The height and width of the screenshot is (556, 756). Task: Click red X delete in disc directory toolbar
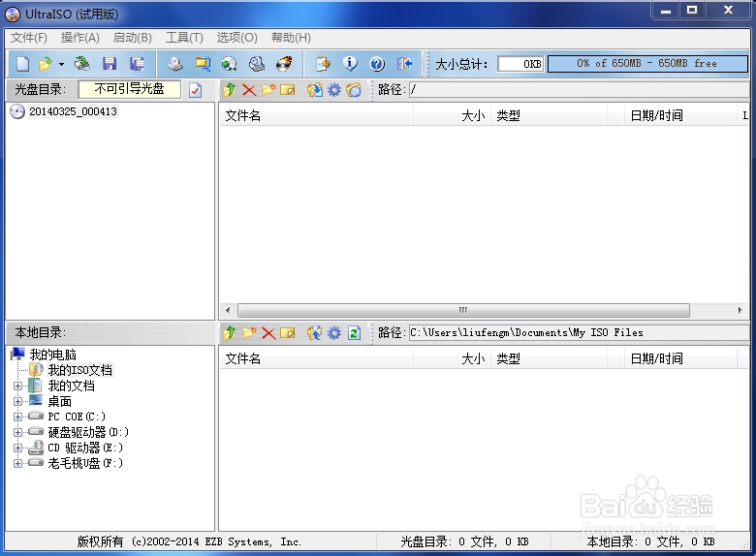click(x=249, y=90)
